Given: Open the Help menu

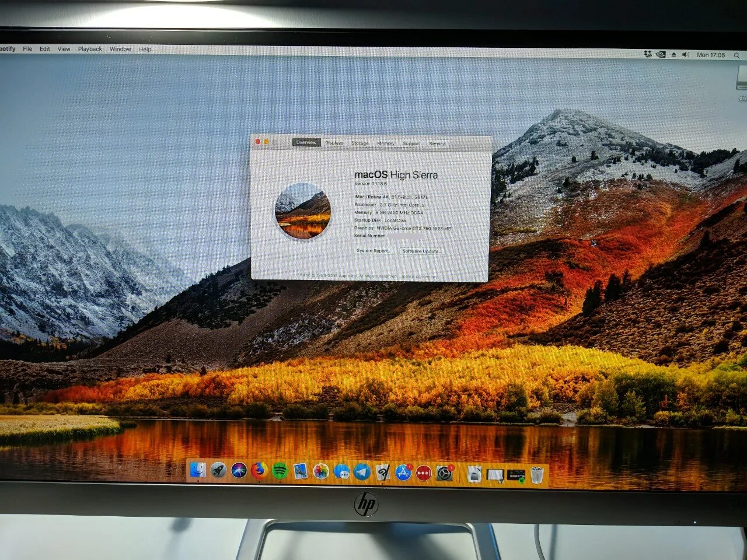Looking at the screenshot, I should click(x=145, y=50).
